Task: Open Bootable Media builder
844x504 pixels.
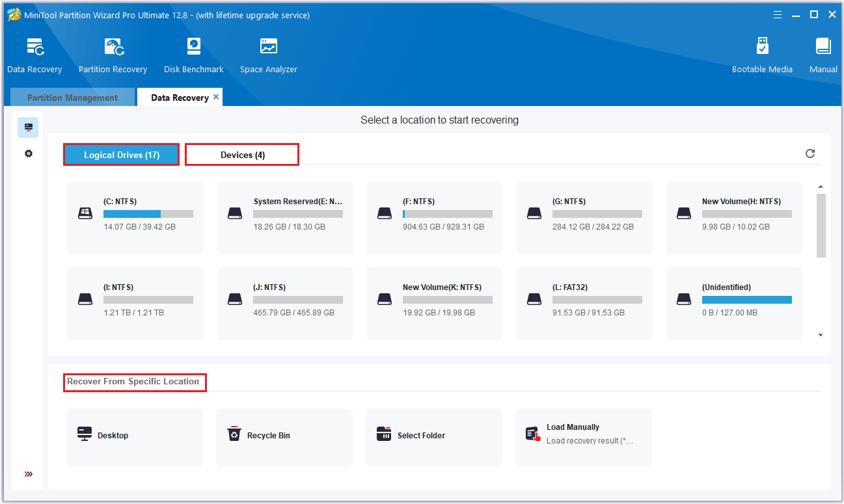Action: tap(763, 47)
